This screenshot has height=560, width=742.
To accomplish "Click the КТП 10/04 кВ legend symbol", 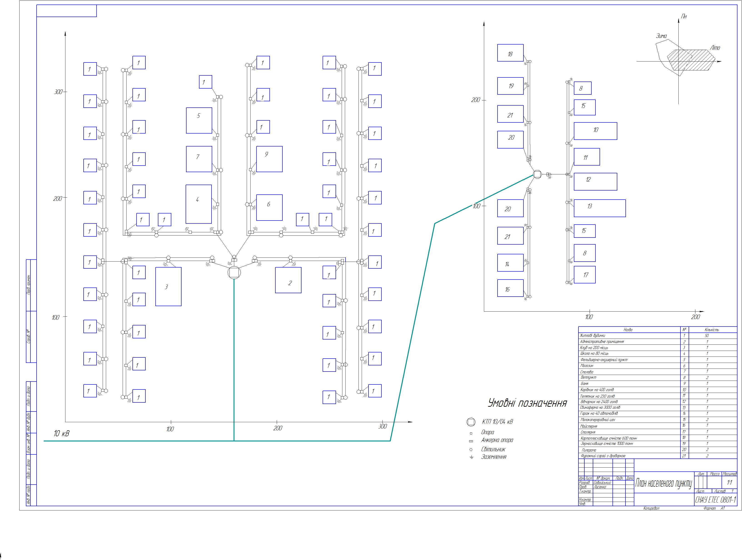I will (471, 422).
